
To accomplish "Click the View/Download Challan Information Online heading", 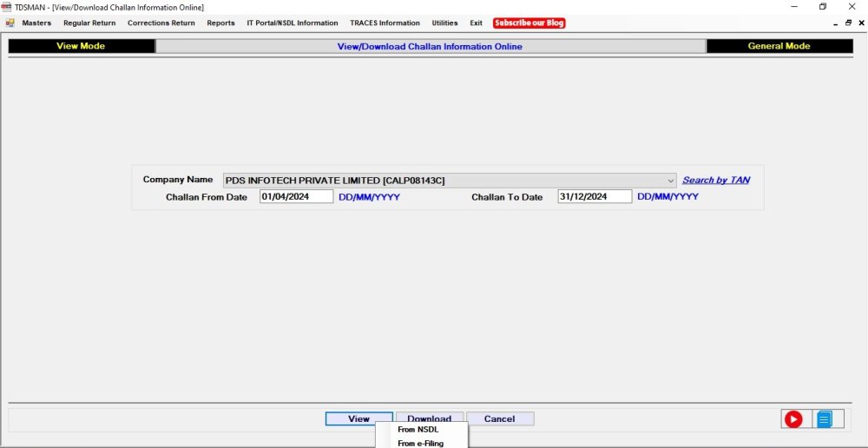I will pyautogui.click(x=431, y=47).
